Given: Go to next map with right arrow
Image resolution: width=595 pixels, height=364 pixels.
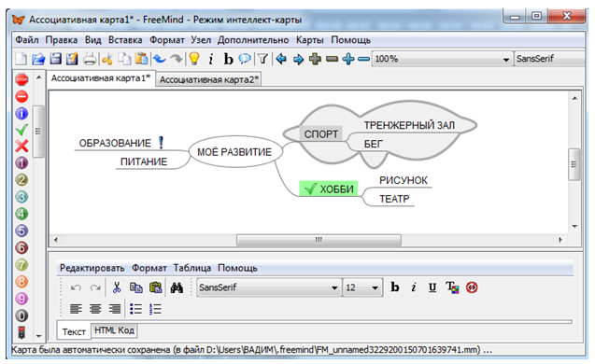Looking at the screenshot, I should coord(298,59).
